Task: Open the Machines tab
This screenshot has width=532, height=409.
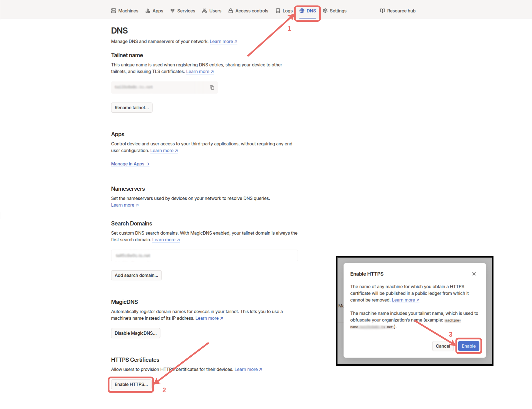Action: pos(125,11)
